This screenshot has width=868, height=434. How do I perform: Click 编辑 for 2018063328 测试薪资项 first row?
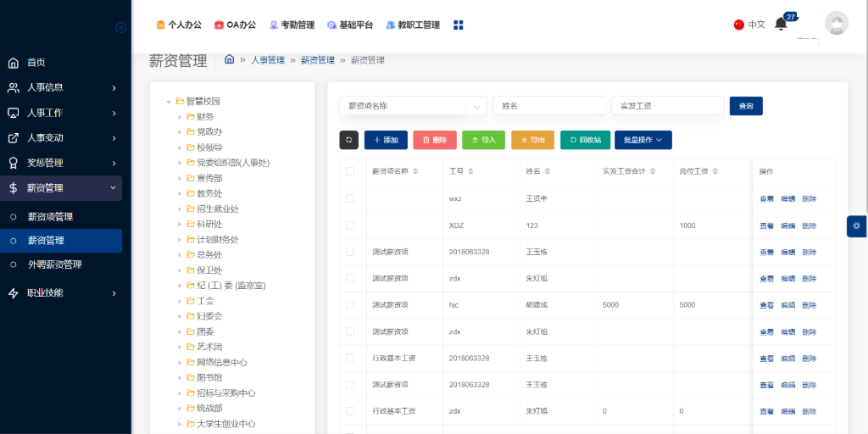coord(787,252)
